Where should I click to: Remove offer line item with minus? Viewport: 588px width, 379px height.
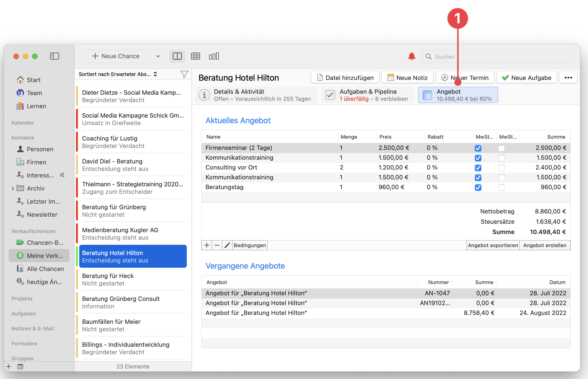point(217,245)
